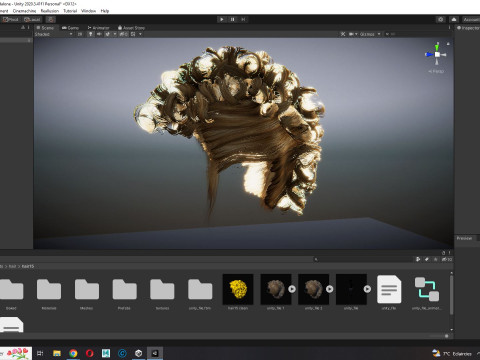480x360 pixels.
Task: Expand the black unity_file asset arrow
Action: click(x=367, y=289)
